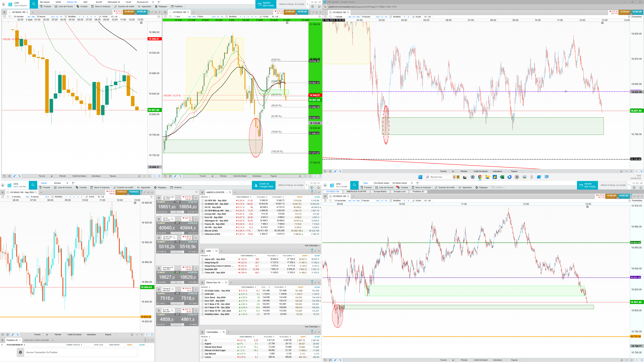Open hamburger menu of US SPX 500 ticket
Image resolution: width=644 pixels, height=362 pixels.
(159, 238)
